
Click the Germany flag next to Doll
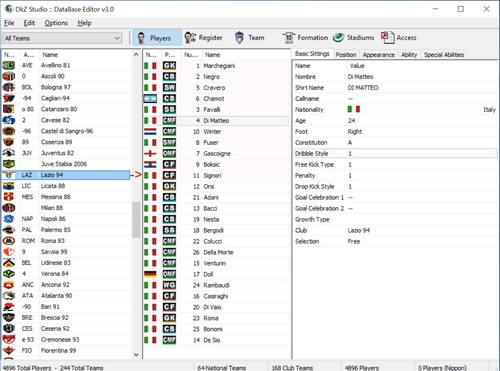(150, 274)
